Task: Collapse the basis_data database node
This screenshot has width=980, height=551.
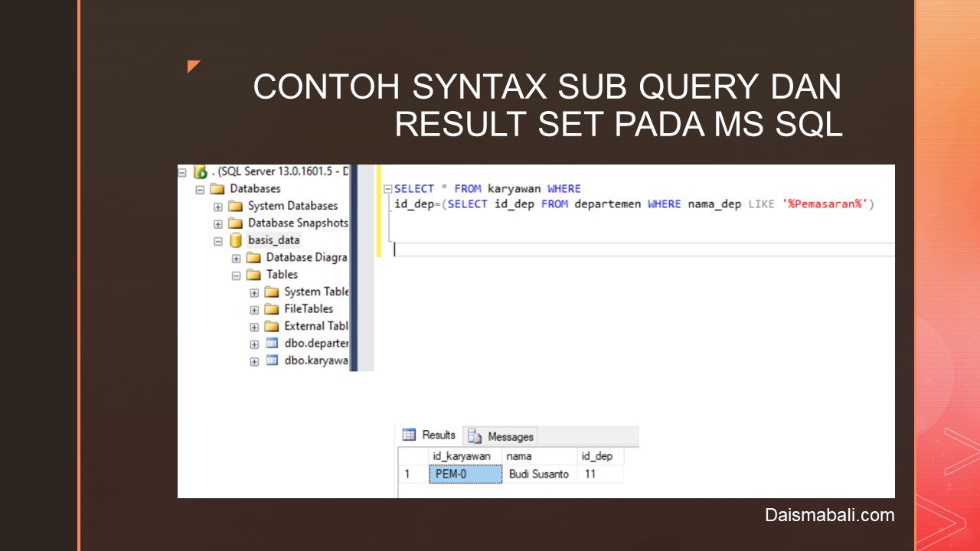Action: click(218, 241)
